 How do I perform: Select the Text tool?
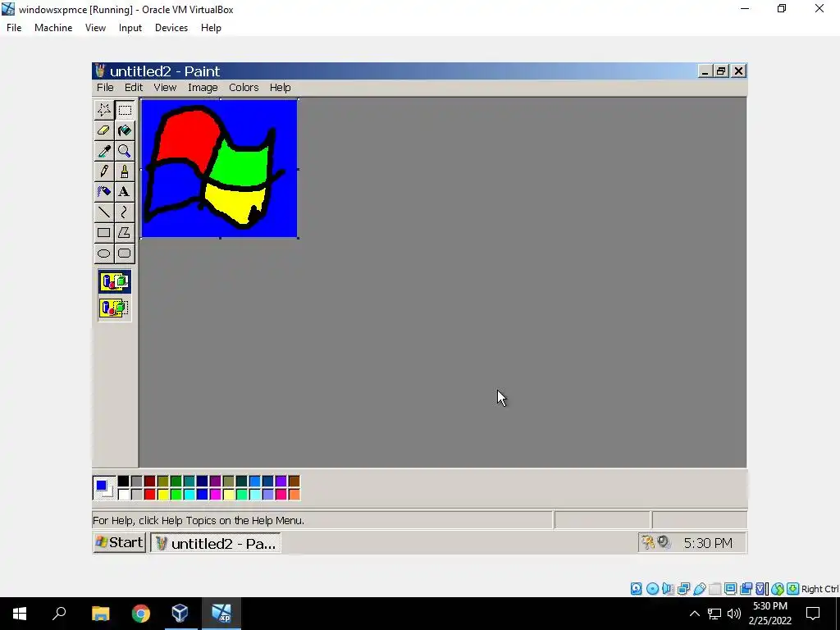tap(125, 192)
